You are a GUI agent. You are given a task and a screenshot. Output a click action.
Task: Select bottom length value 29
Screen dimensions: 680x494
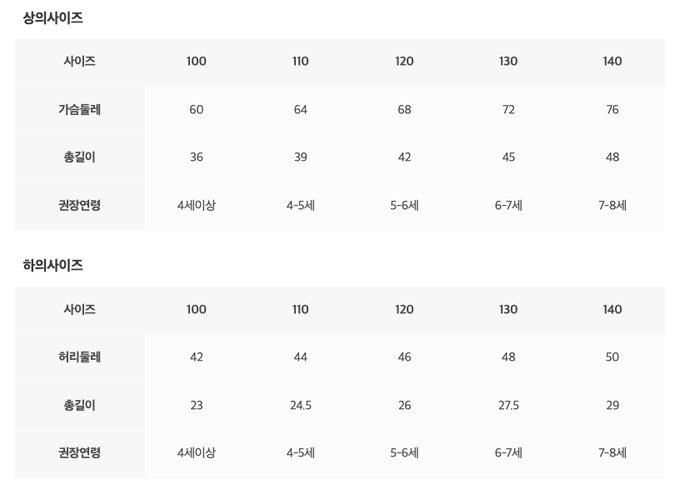tap(612, 405)
